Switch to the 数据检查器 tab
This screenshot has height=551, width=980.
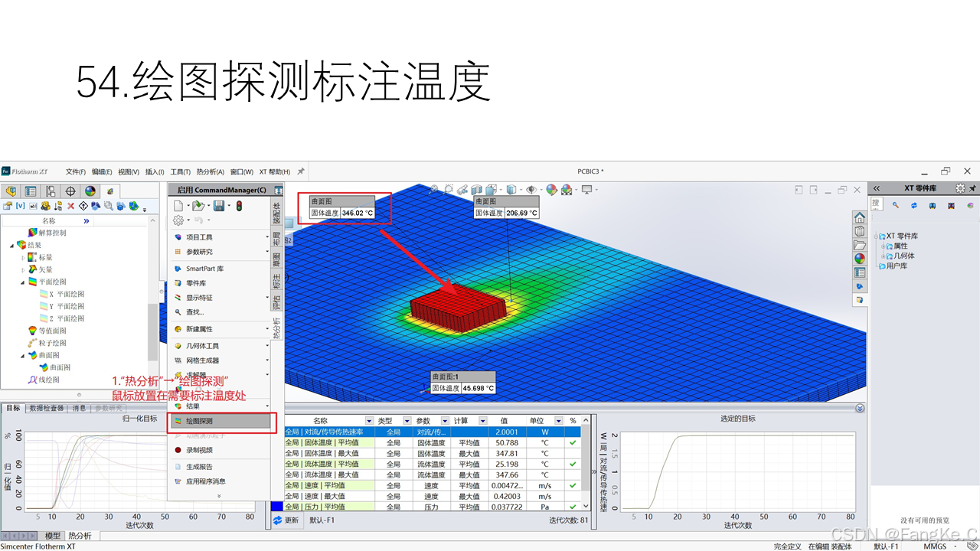47,408
